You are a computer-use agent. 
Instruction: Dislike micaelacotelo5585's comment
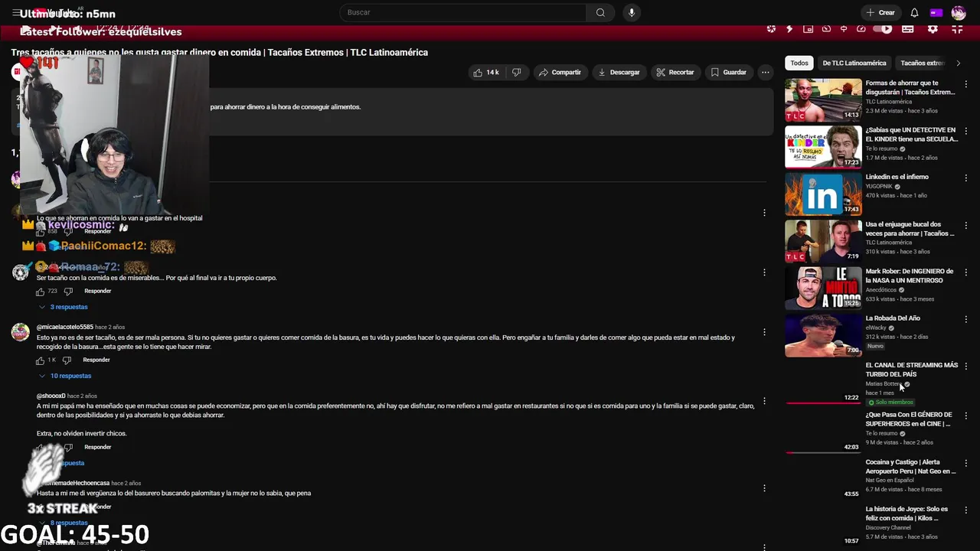(68, 360)
